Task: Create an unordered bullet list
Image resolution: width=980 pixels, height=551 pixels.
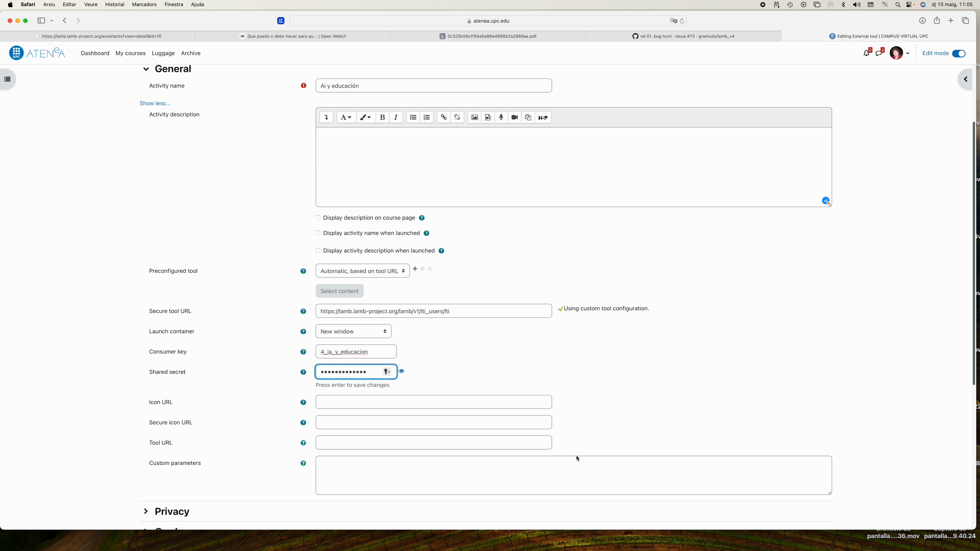Action: coord(413,117)
